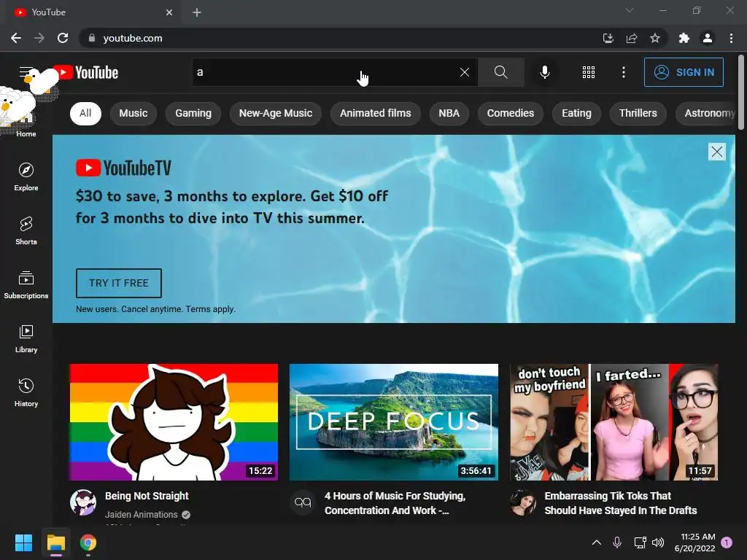Close the YouTube browser tab
The image size is (747, 560).
point(169,12)
